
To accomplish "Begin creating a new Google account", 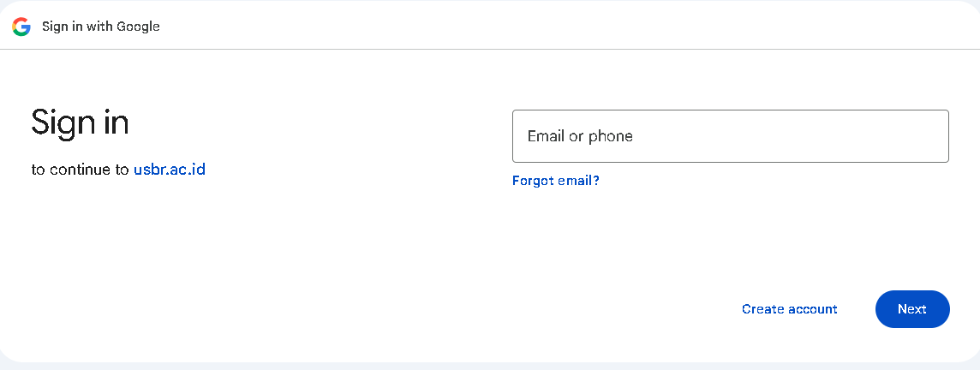I will 790,309.
